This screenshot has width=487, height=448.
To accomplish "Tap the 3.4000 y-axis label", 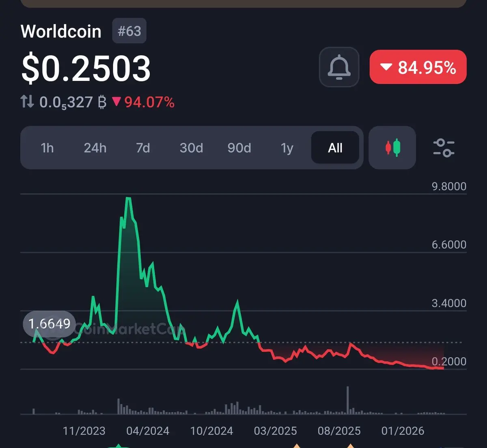I will (449, 303).
